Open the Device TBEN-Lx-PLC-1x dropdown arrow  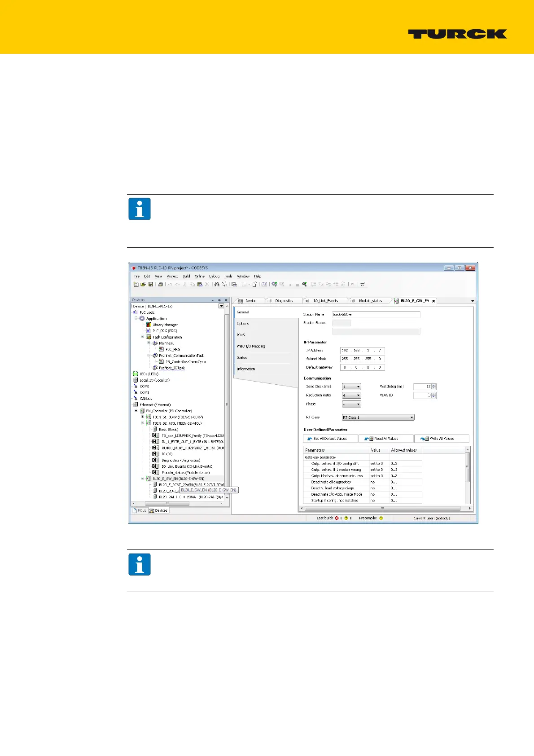coord(221,306)
